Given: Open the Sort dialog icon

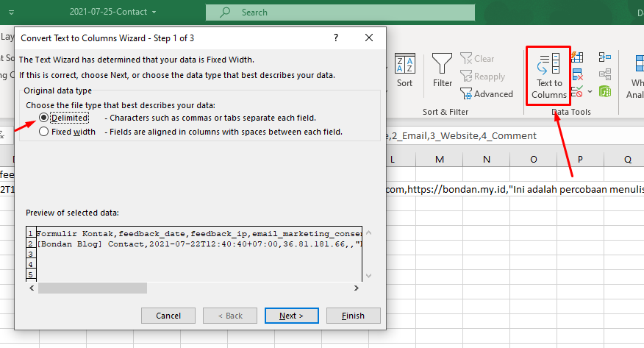Looking at the screenshot, I should tap(404, 71).
